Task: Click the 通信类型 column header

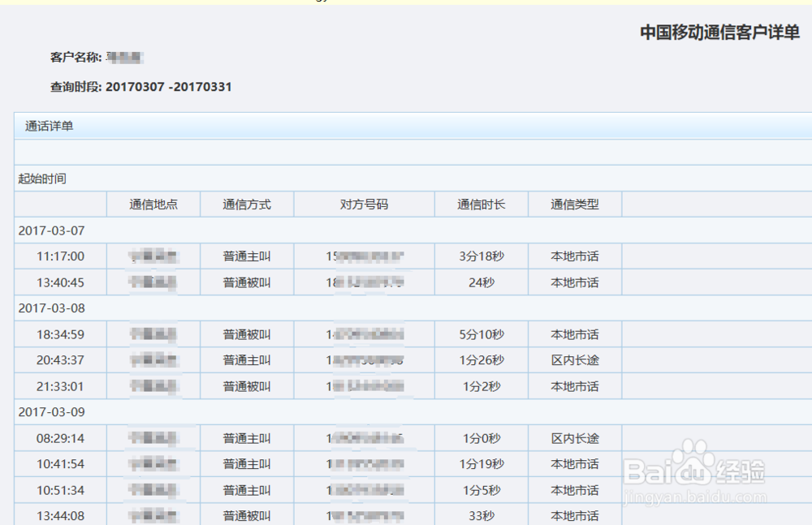Action: [575, 204]
